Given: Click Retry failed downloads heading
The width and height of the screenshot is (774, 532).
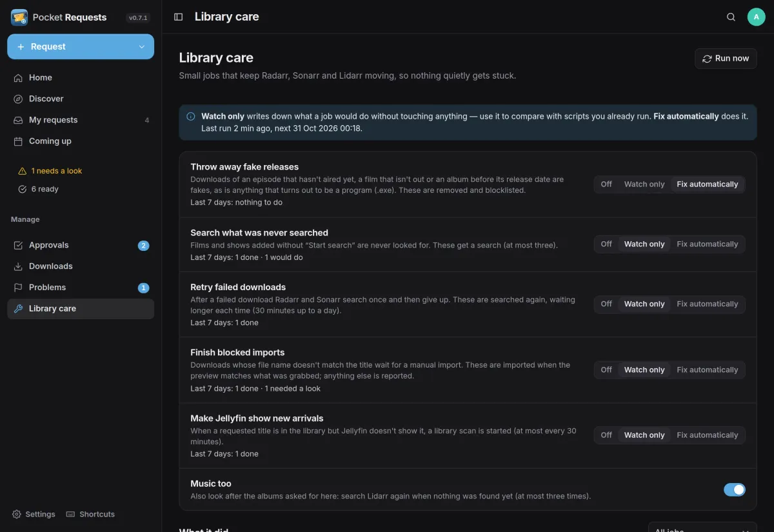Looking at the screenshot, I should click(x=238, y=287).
